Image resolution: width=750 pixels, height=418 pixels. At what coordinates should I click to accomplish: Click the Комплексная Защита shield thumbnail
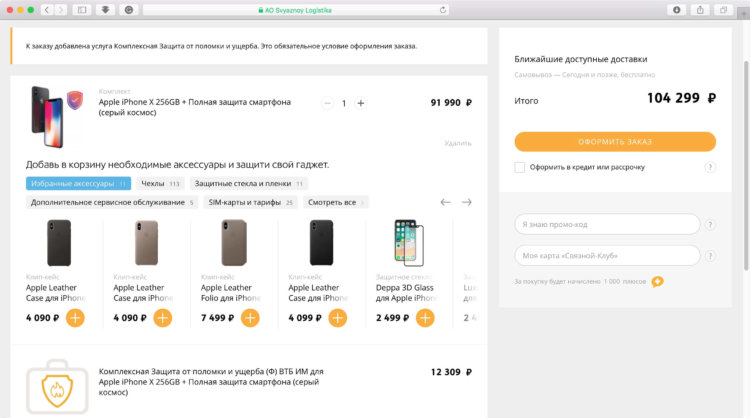57,386
